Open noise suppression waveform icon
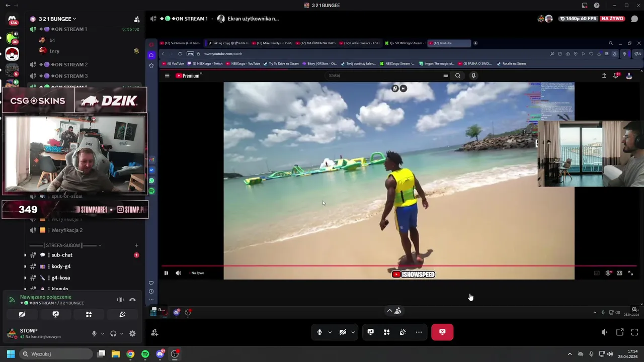 pos(120,300)
